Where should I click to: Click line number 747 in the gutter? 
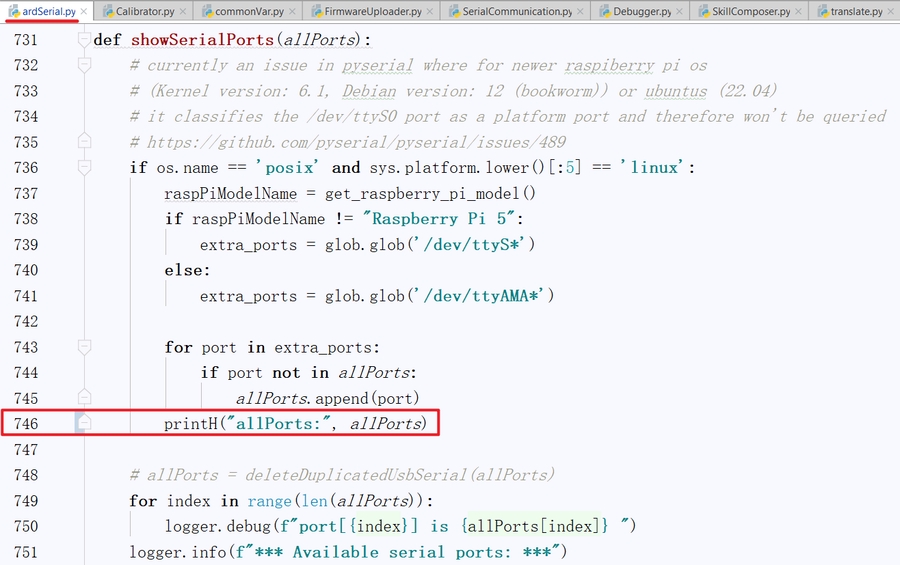[26, 450]
